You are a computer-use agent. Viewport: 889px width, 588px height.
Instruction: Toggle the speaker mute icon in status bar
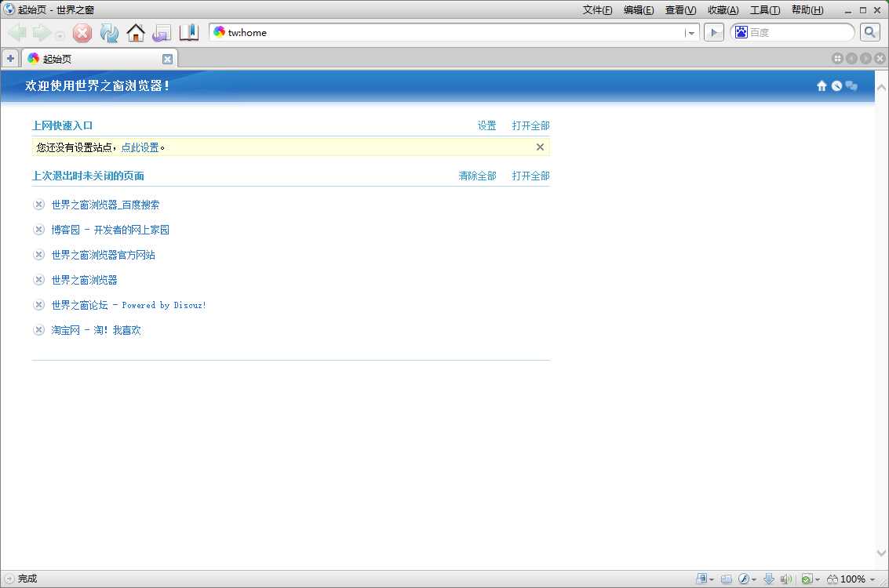click(x=785, y=579)
